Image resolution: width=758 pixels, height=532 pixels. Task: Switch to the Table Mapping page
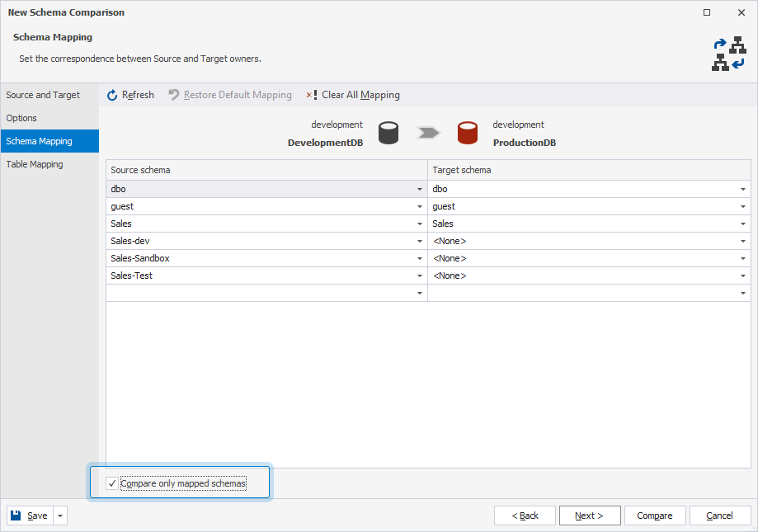click(x=34, y=164)
